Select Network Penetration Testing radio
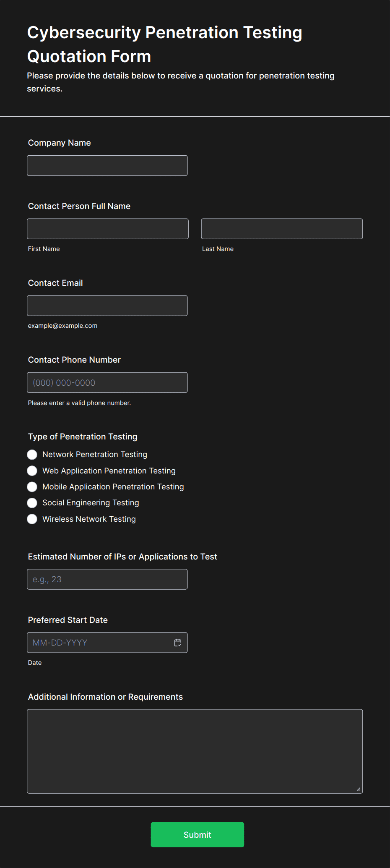Viewport: 390px width, 868px height. (x=32, y=455)
